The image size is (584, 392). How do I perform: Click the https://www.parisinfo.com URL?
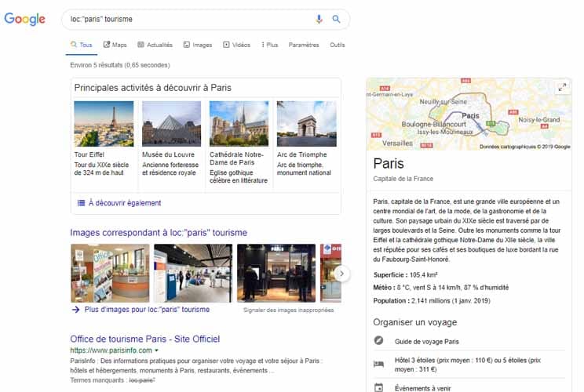pos(111,350)
